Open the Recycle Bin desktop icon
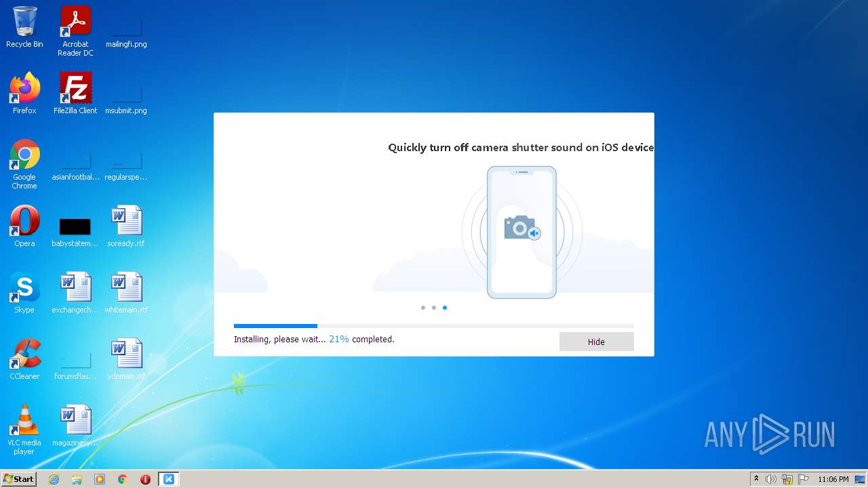Viewport: 868px width, 488px height. click(x=24, y=27)
